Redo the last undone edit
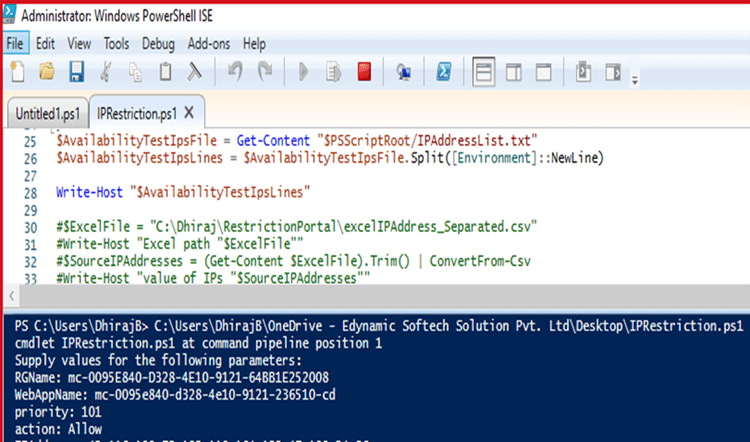Viewport: 750px width, 442px height. click(265, 72)
